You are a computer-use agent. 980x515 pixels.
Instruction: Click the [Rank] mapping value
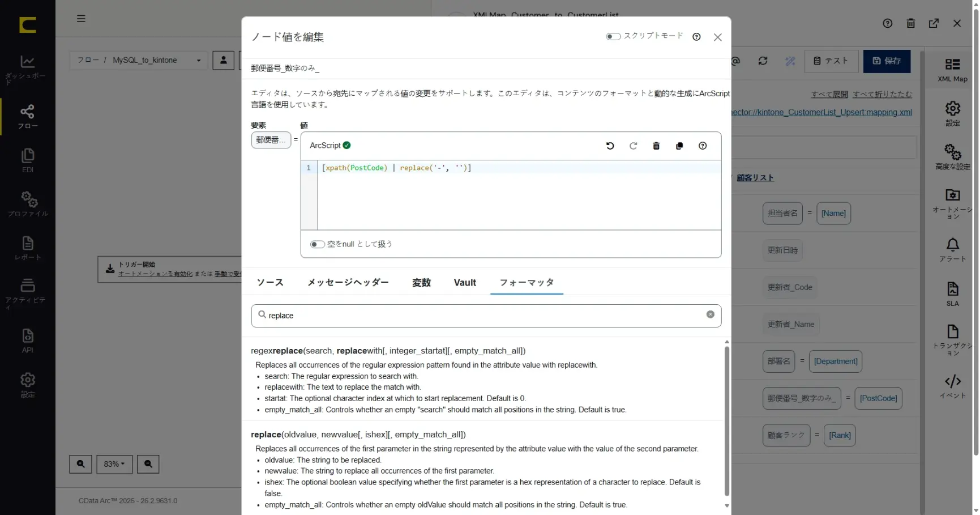coord(840,435)
